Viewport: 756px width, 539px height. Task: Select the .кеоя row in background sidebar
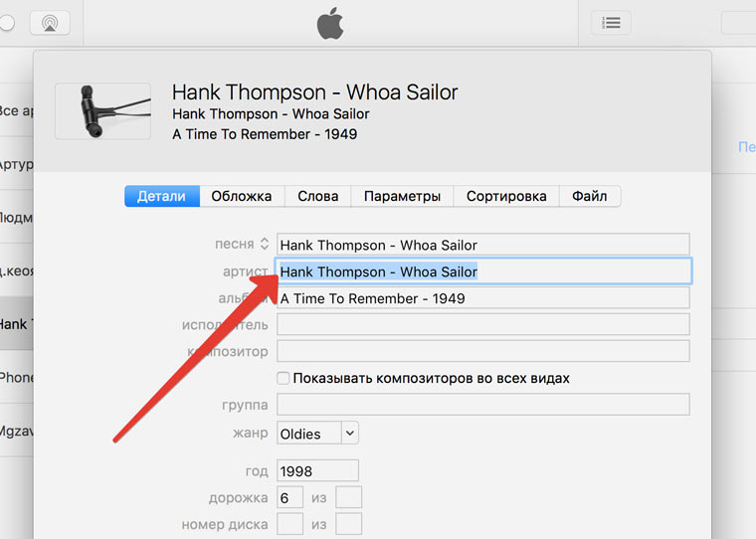click(16, 270)
